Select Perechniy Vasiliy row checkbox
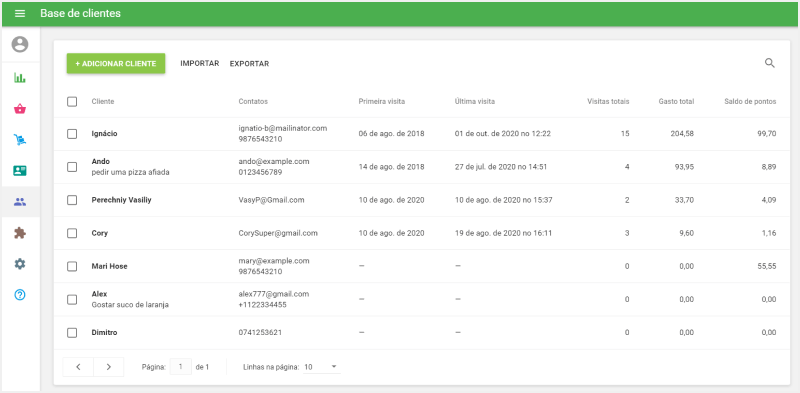Screen dimensions: 800x393 pyautogui.click(x=72, y=200)
